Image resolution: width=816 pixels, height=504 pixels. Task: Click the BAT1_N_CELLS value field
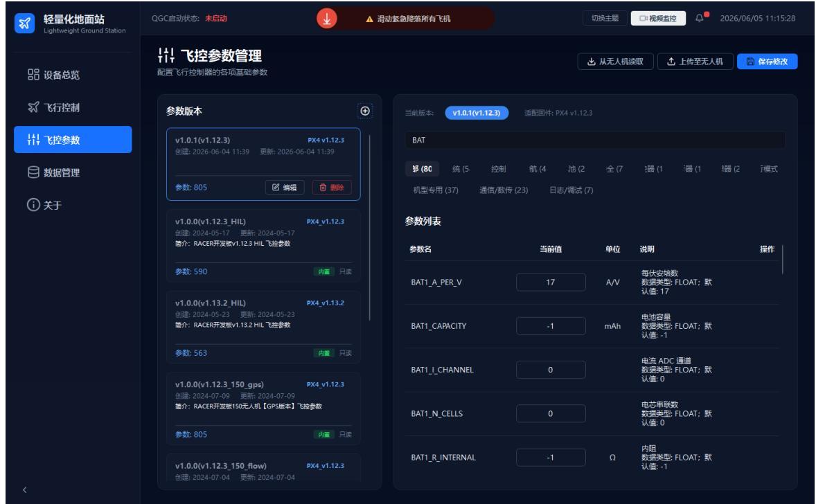(551, 413)
